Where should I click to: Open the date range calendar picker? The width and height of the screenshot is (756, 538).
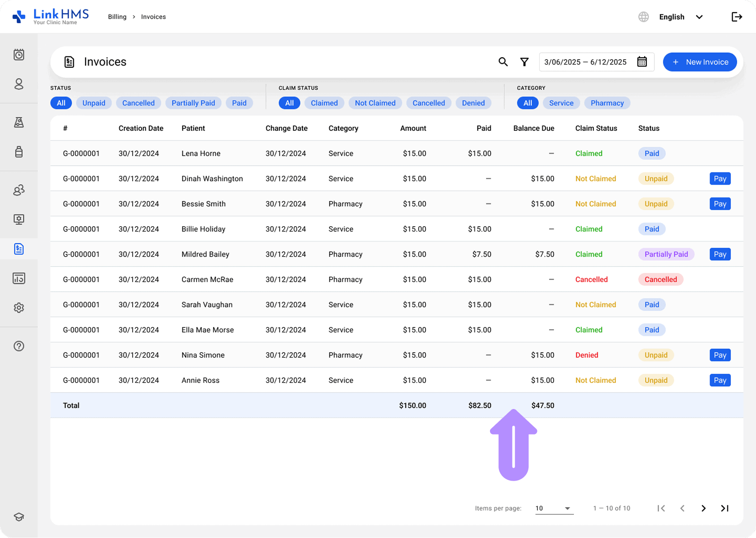pyautogui.click(x=642, y=62)
